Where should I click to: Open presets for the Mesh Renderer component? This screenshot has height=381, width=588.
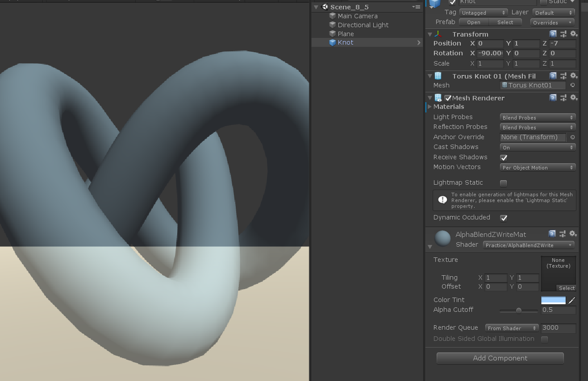coord(563,97)
